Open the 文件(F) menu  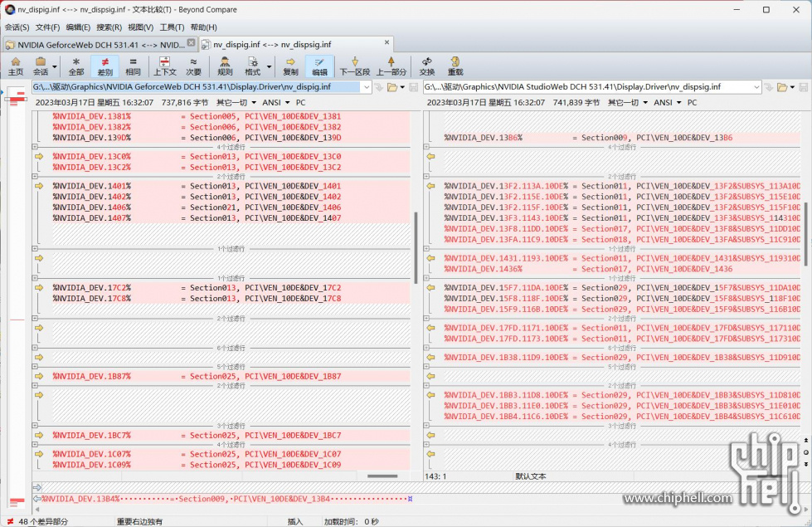(x=47, y=27)
